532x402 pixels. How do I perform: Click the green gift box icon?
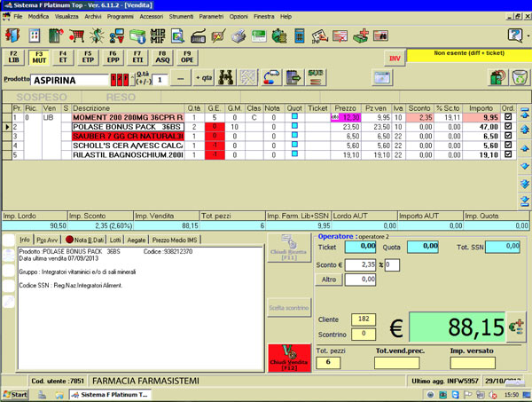[x=497, y=77]
